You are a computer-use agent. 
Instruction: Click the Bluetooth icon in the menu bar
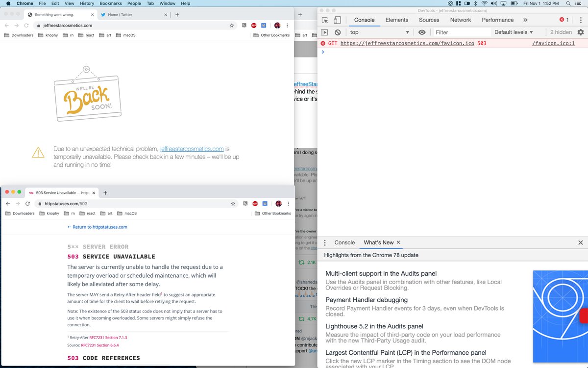pos(475,3)
